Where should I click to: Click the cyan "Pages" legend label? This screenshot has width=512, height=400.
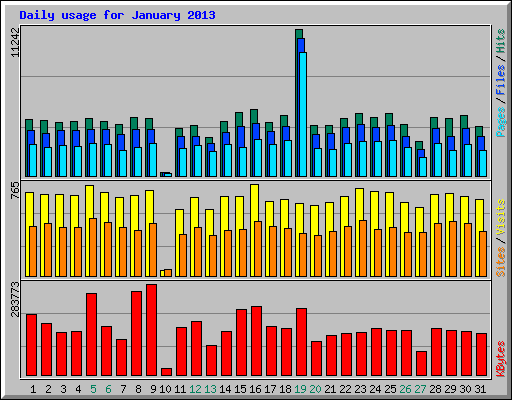pos(500,122)
